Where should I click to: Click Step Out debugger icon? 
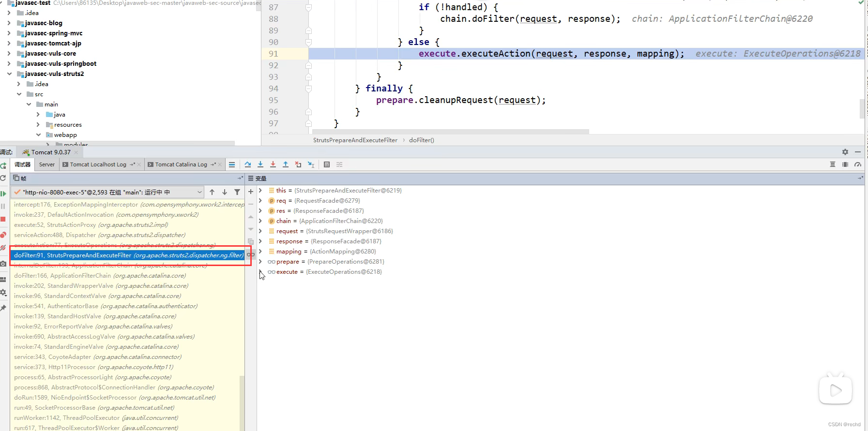click(286, 164)
